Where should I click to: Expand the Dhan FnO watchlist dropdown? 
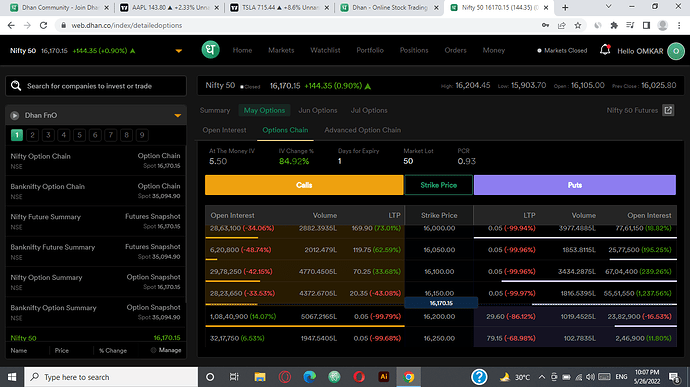[x=178, y=115]
